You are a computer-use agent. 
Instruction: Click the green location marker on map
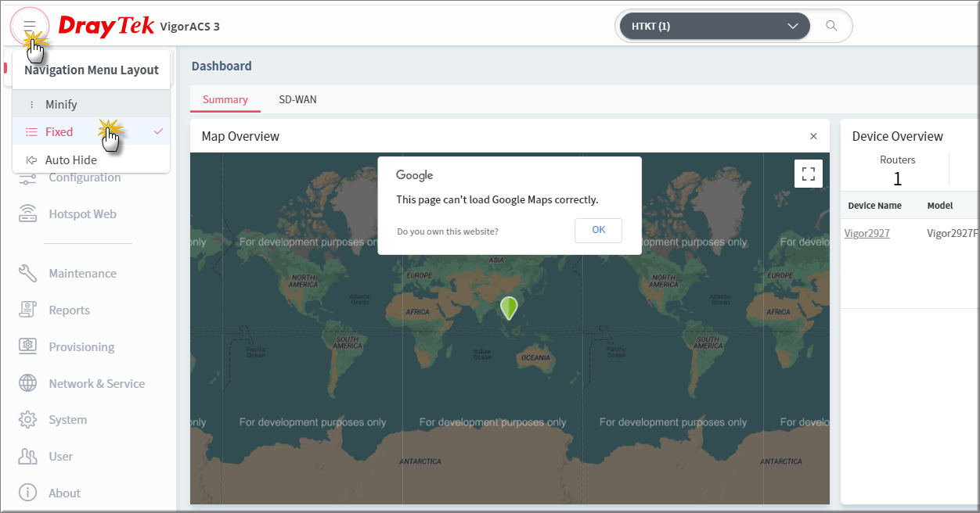coord(509,308)
